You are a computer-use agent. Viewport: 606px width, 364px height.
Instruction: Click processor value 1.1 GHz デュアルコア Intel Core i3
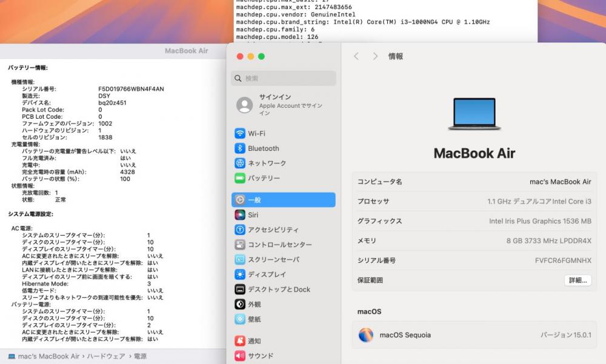click(x=539, y=201)
